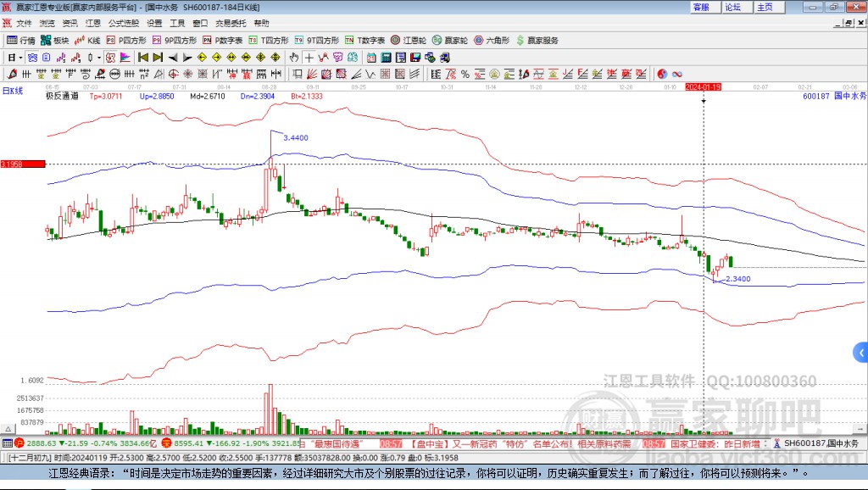The image size is (868, 490).
Task: Click the 2.3400 low price label
Action: coord(738,279)
